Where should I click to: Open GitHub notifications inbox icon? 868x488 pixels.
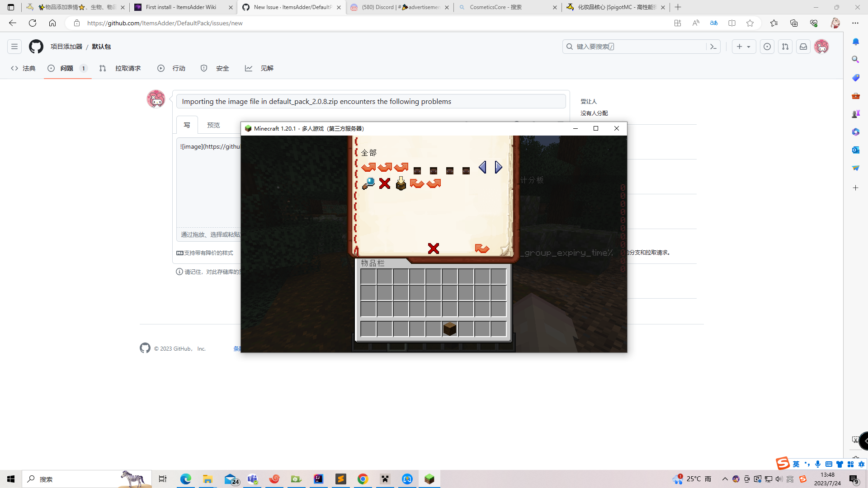[x=803, y=47]
